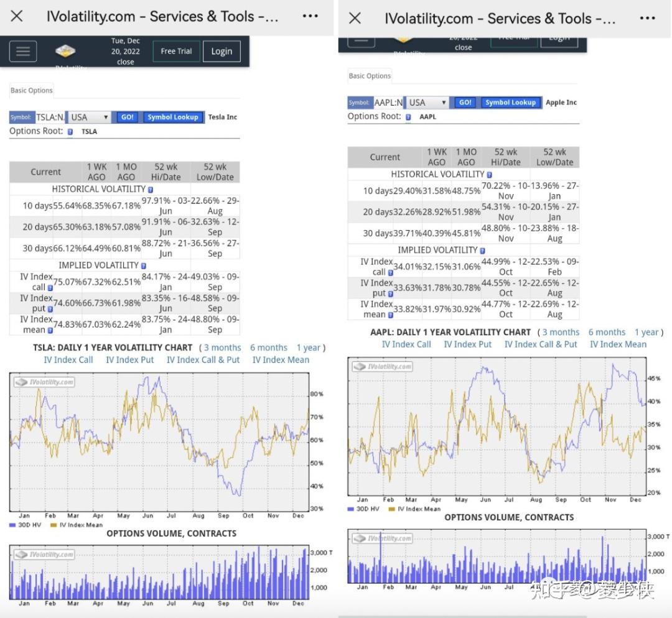Viewport: 672px width, 618px height.
Task: Click help icon next to AAPL Implied Volatility
Action: [482, 251]
